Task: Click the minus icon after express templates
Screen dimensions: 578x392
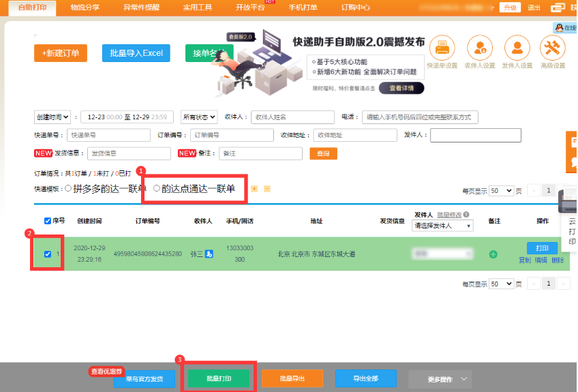Action: coord(267,189)
